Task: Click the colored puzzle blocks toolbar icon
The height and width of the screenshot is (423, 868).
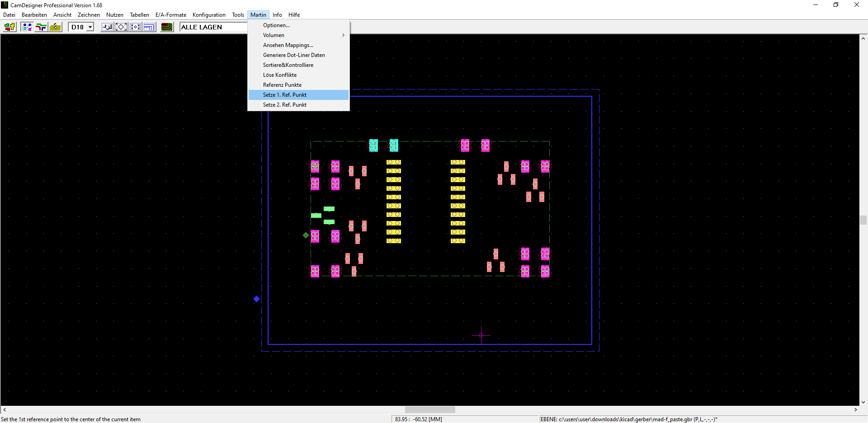Action: 9,27
